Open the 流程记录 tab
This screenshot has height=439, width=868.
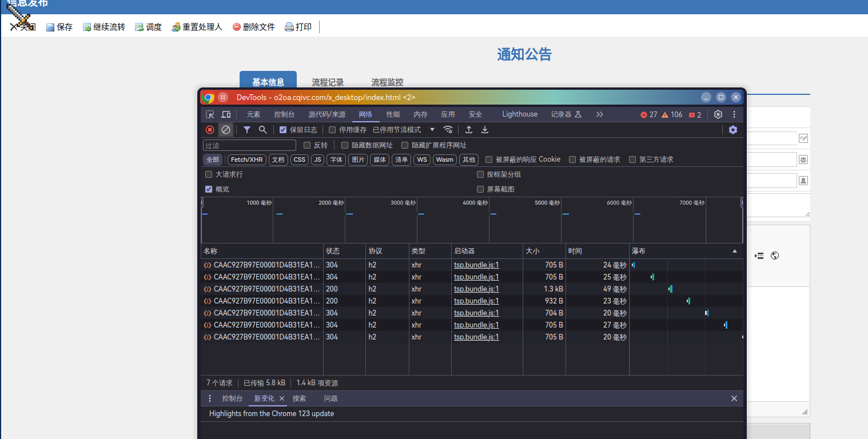(x=328, y=82)
